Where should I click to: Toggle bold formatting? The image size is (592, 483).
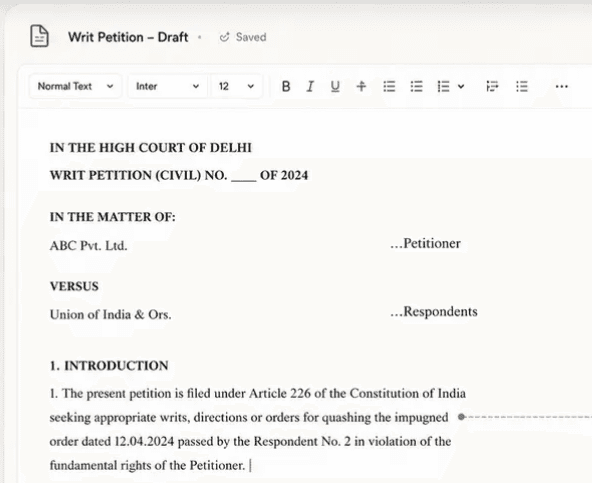pyautogui.click(x=286, y=86)
